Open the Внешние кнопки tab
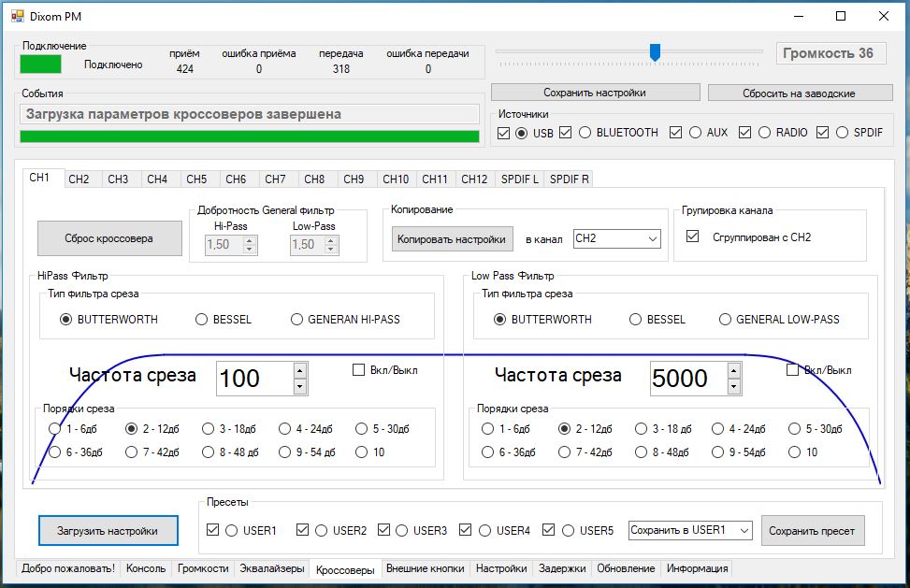This screenshot has width=910, height=588. click(x=426, y=569)
